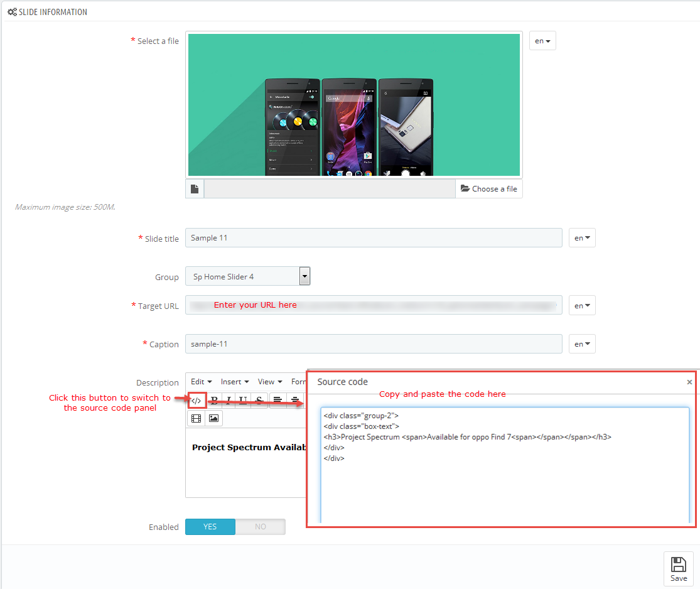This screenshot has height=589, width=700.
Task: Close the Source code dialog
Action: [x=689, y=382]
